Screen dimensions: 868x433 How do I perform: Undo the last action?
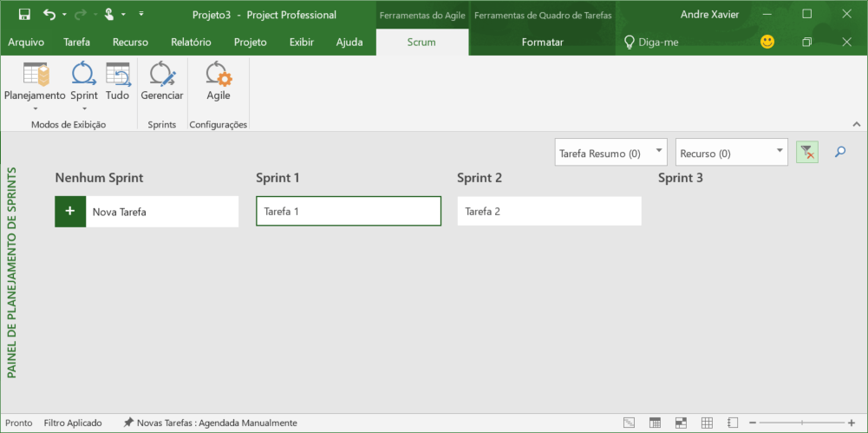[x=49, y=15]
